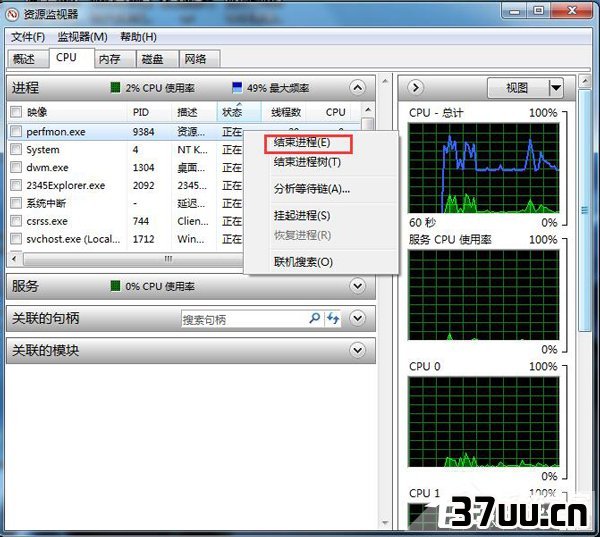
Task: Click the right-arrow button above the graphs
Action: coord(416,88)
